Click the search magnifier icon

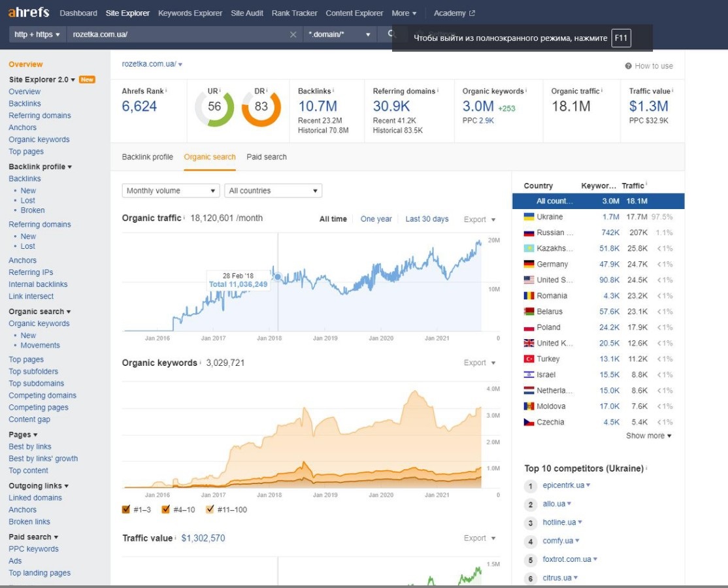391,34
